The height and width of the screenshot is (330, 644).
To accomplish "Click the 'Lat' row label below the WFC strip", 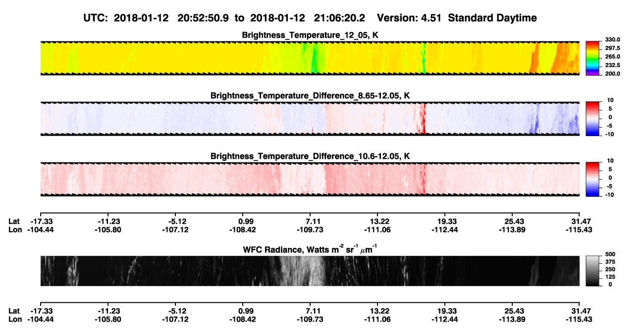I will pyautogui.click(x=14, y=311).
